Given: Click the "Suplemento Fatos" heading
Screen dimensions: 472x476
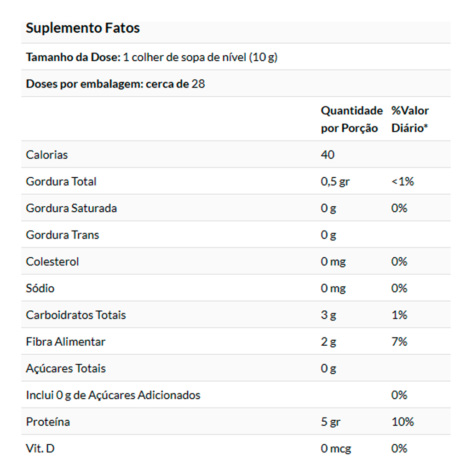Looking at the screenshot, I should (x=83, y=28).
